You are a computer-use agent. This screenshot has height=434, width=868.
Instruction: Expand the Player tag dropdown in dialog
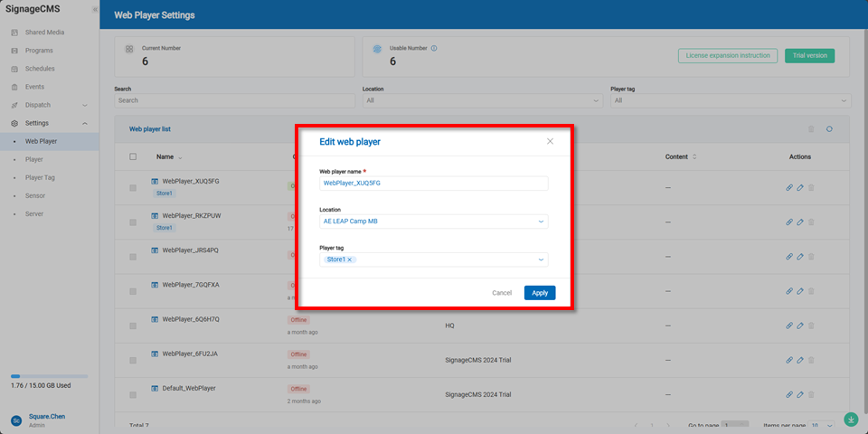click(541, 259)
